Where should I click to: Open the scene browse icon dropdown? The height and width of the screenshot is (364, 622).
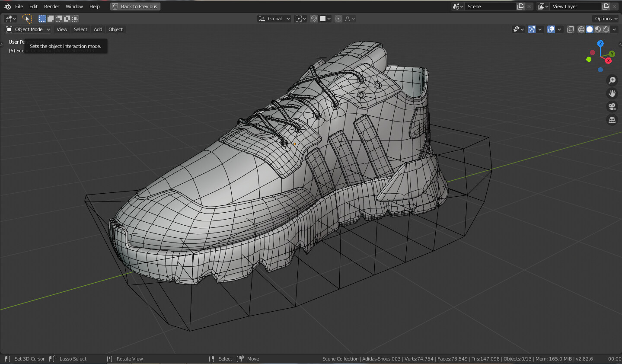pyautogui.click(x=458, y=6)
